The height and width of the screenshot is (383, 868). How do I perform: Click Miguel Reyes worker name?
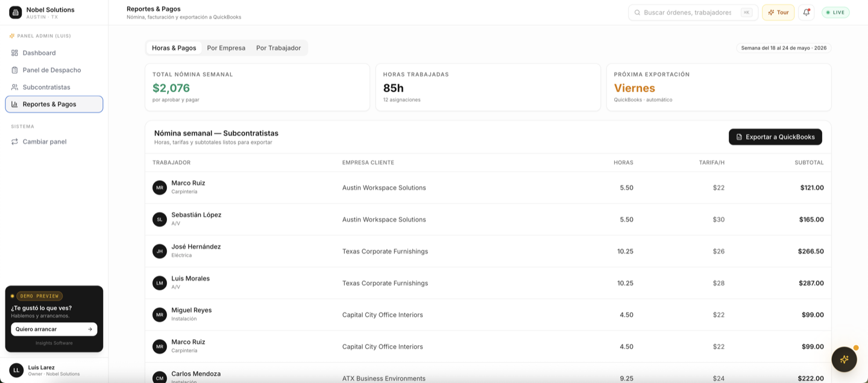tap(192, 311)
